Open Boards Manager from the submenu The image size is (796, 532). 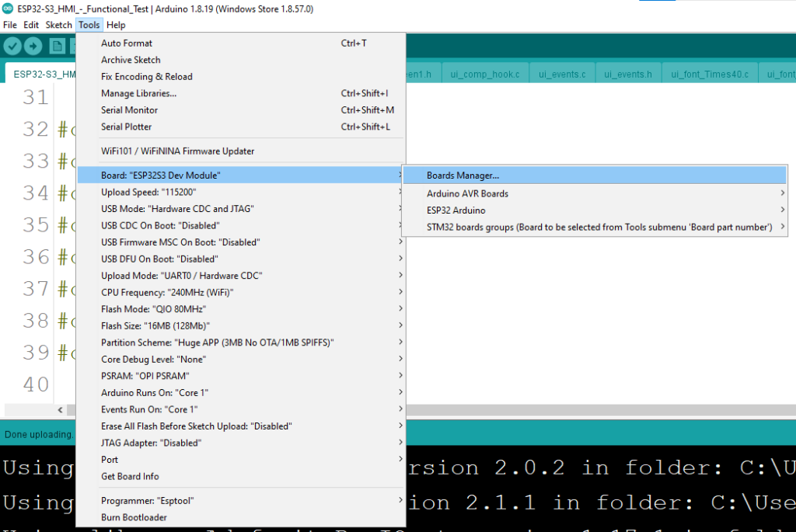click(x=463, y=176)
